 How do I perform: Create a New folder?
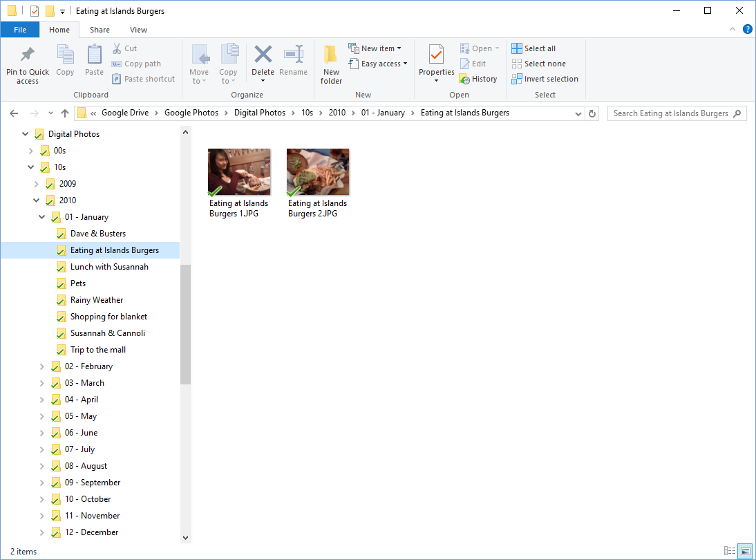(331, 64)
